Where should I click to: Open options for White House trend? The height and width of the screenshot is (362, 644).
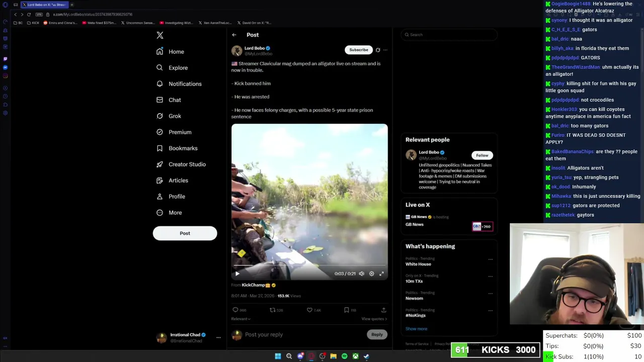tap(490, 259)
